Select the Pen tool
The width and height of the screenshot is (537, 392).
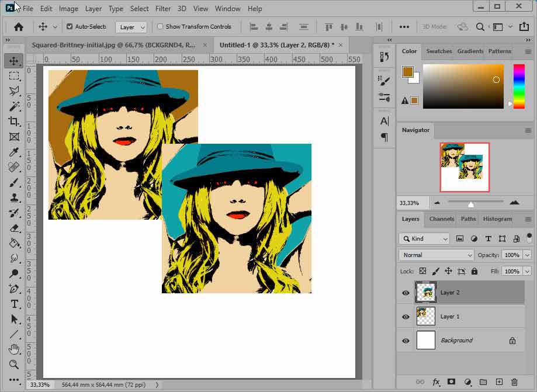13,289
